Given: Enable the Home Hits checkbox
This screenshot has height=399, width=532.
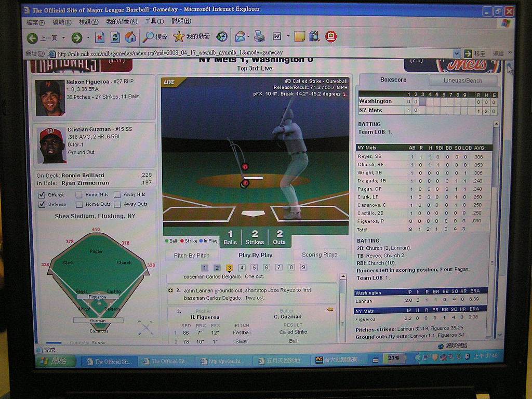Looking at the screenshot, I should 79,195.
